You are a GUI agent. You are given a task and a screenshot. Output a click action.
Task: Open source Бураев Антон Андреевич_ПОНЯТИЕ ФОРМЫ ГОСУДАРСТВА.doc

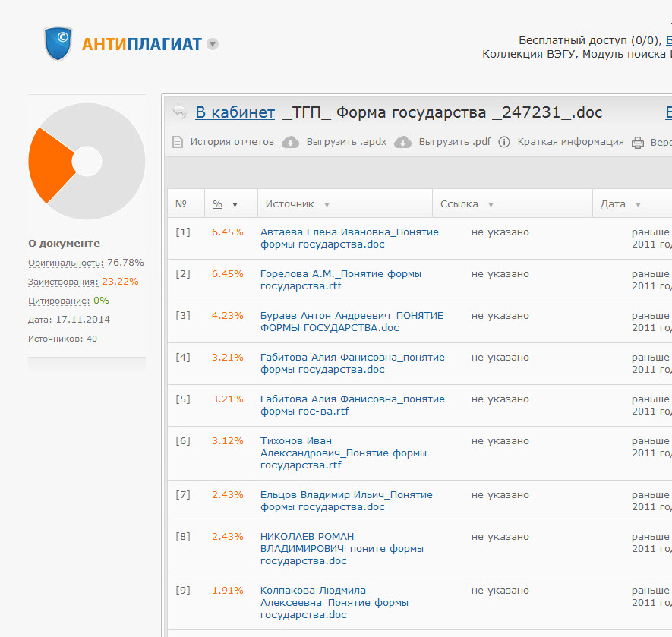pyautogui.click(x=352, y=321)
